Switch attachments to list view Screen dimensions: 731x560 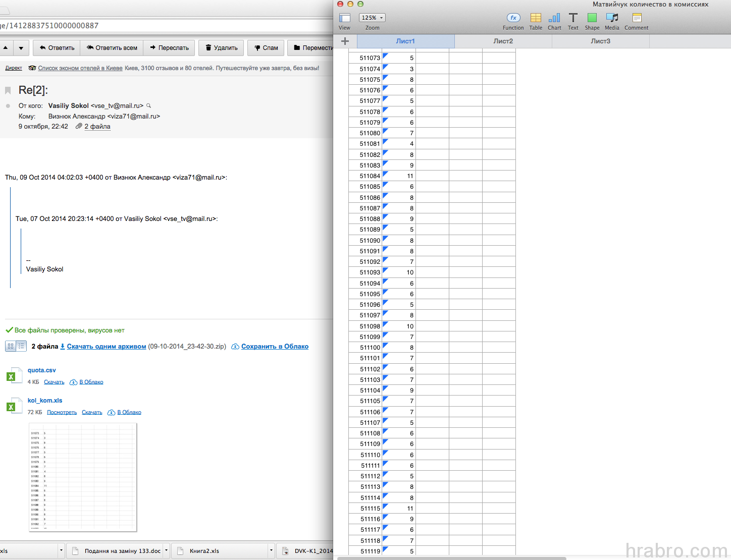pyautogui.click(x=21, y=346)
